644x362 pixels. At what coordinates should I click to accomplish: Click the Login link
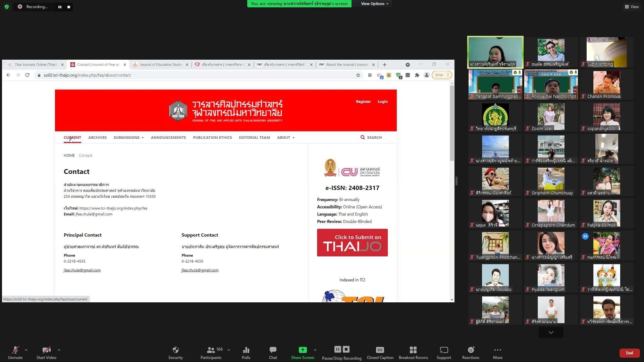coord(382,102)
